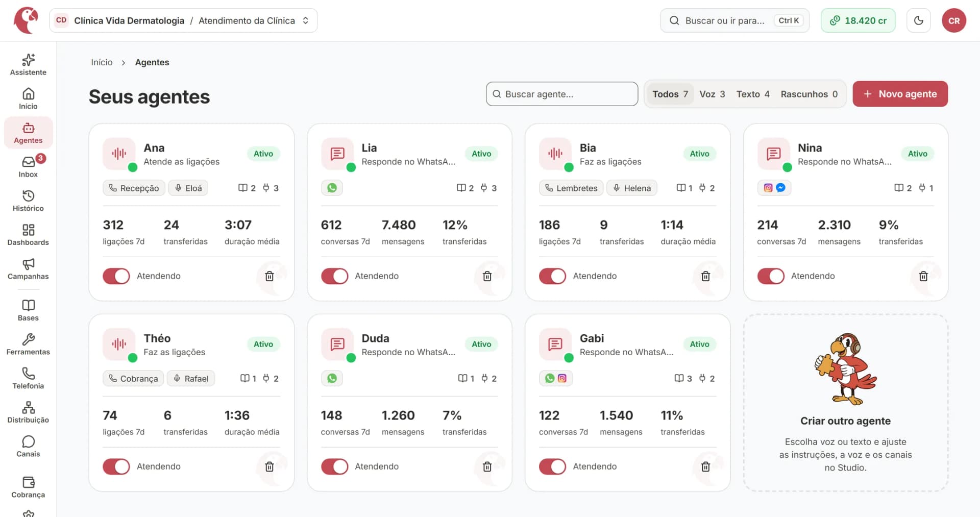Open Cobrança in the sidebar

pyautogui.click(x=28, y=488)
